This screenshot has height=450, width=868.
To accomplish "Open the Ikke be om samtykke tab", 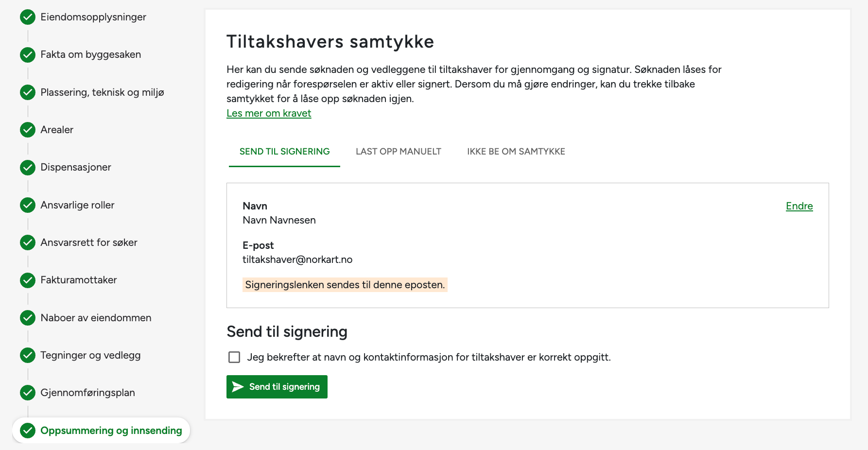I will point(516,152).
